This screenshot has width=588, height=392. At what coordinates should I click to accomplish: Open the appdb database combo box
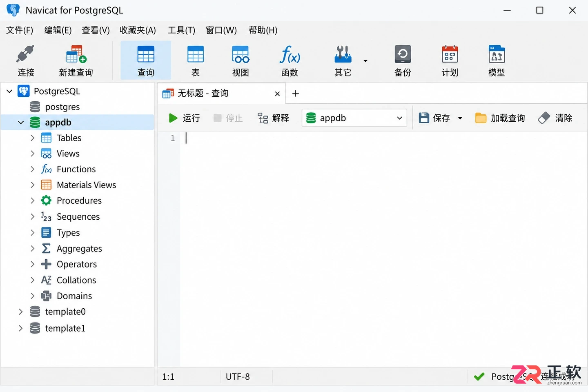click(x=354, y=118)
